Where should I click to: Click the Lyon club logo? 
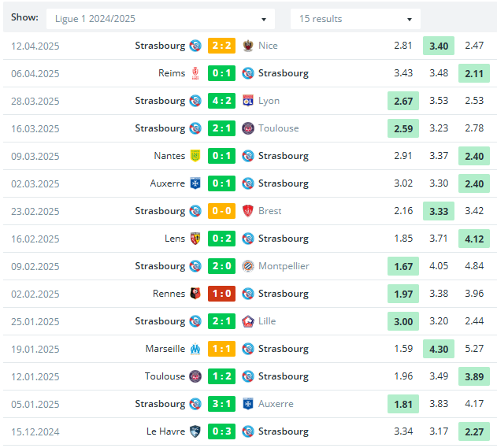pyautogui.click(x=248, y=101)
